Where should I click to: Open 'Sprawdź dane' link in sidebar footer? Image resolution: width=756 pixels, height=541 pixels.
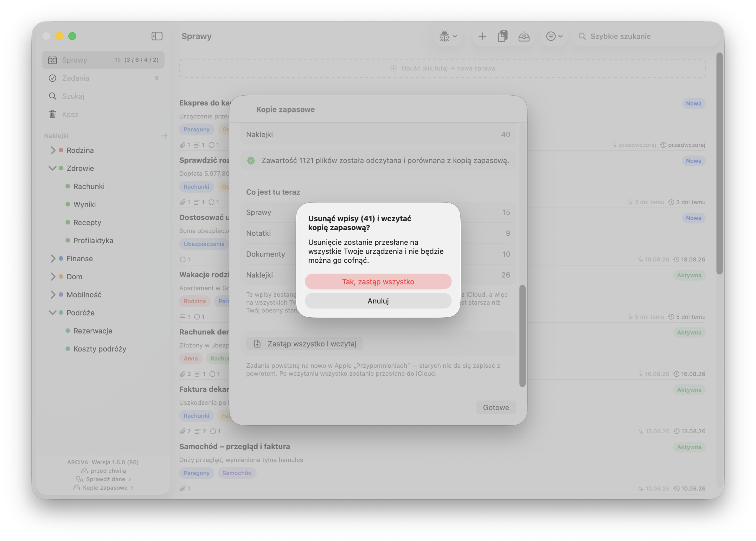[103, 479]
